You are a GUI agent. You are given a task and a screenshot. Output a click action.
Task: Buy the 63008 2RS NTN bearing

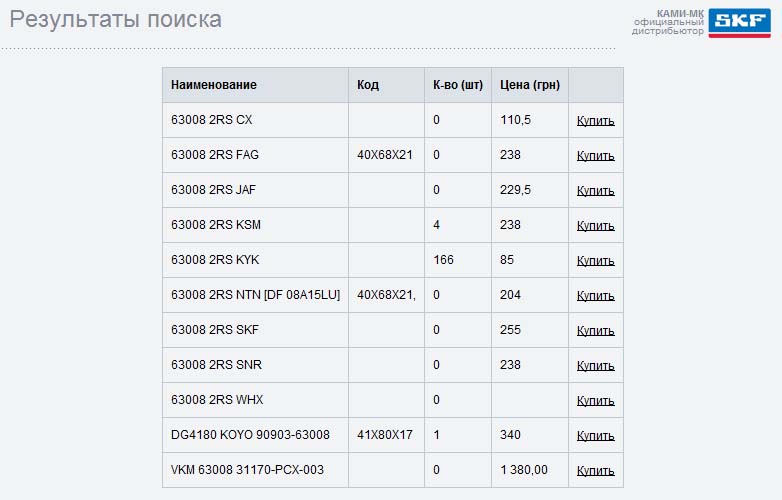(x=595, y=296)
